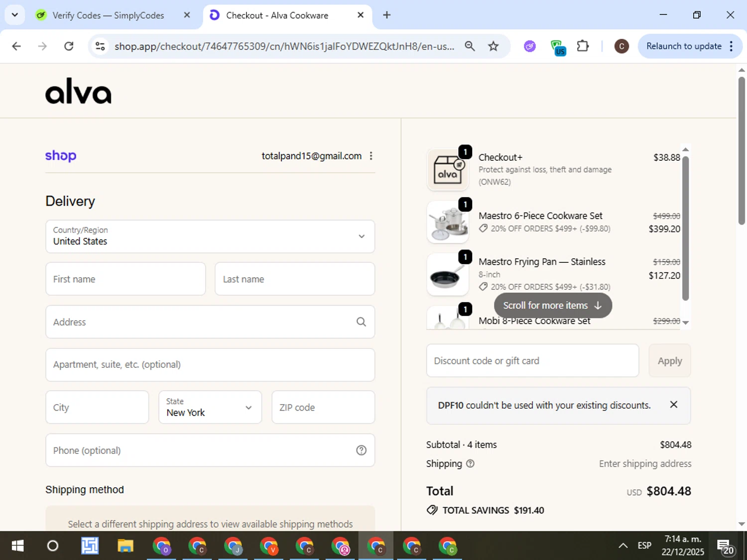Switch to Verify Codes — SimplyCodes tab

pos(108,15)
